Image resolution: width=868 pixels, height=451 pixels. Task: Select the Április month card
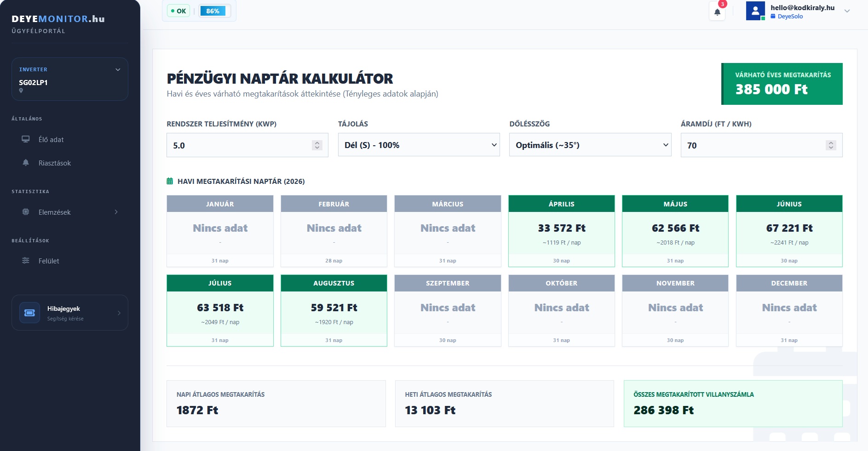coord(561,231)
